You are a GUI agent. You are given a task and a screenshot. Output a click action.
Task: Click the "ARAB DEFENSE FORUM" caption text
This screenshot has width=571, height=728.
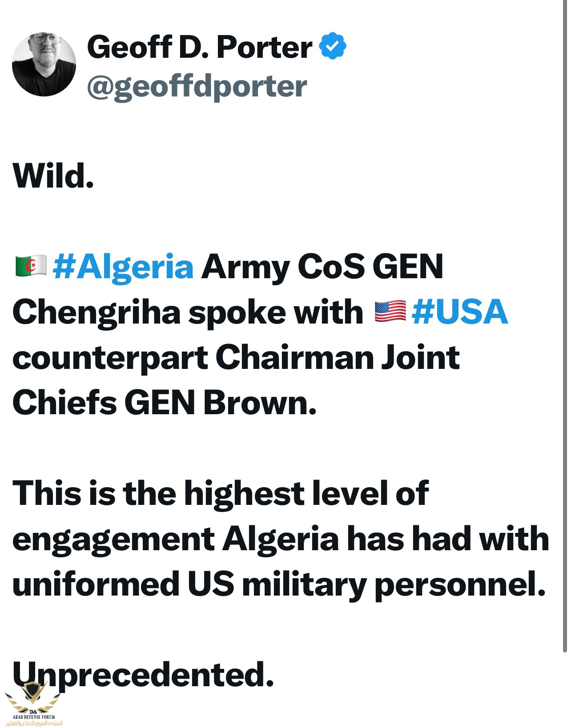pos(34,716)
